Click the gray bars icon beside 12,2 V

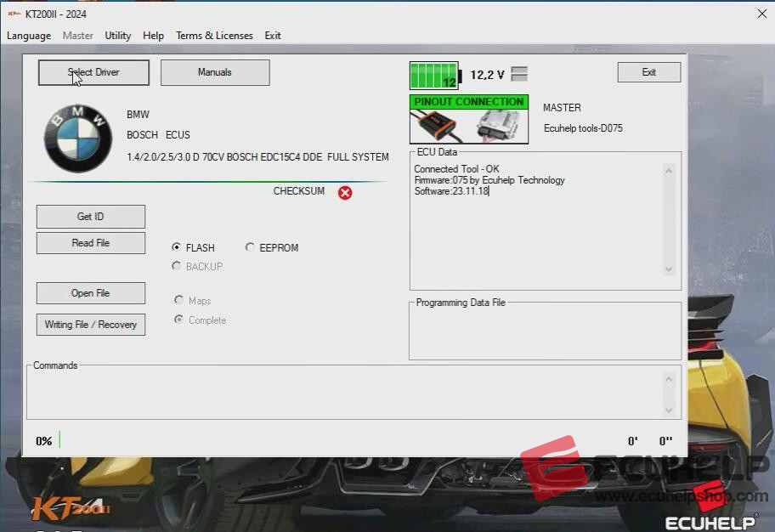tap(519, 74)
